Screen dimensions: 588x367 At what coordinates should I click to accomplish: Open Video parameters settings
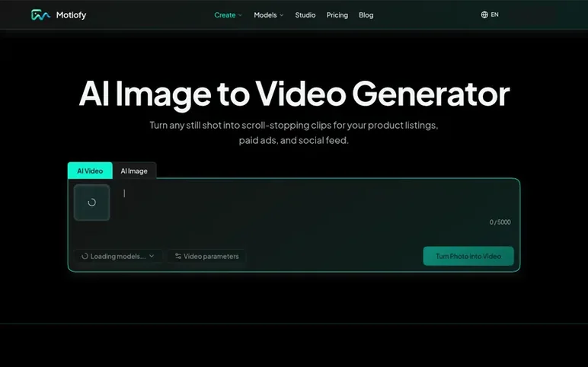tap(206, 257)
